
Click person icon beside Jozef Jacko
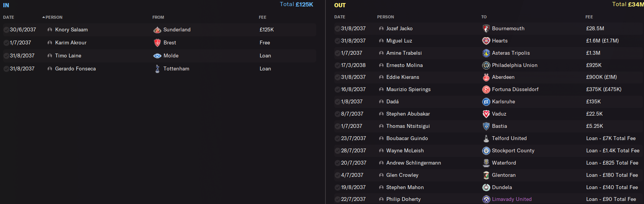[381, 29]
